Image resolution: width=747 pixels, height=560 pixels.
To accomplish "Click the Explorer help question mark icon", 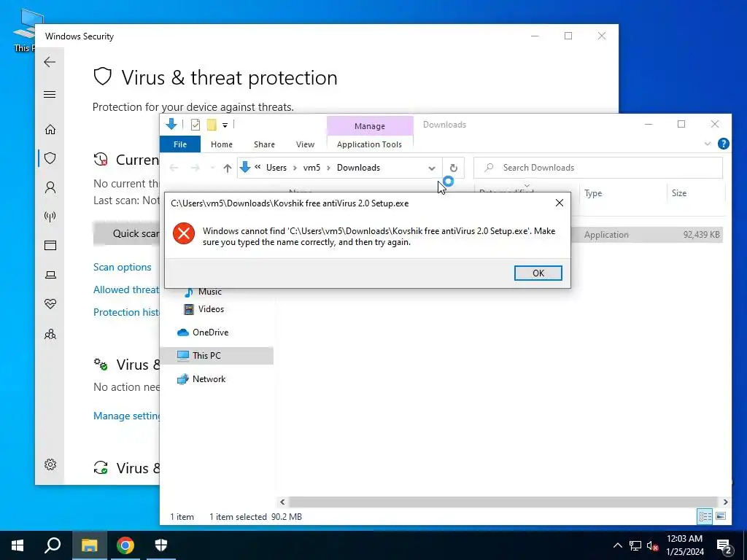I will [x=723, y=144].
